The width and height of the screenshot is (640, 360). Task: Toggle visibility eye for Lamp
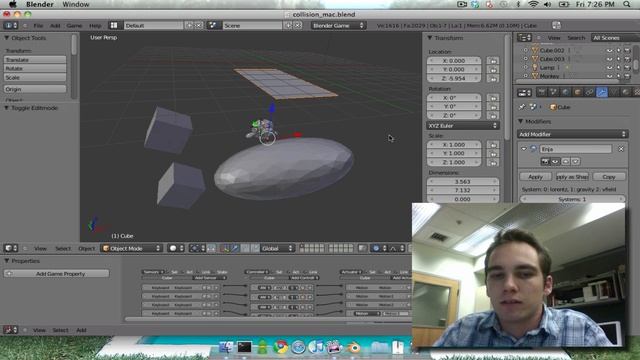[x=609, y=68]
